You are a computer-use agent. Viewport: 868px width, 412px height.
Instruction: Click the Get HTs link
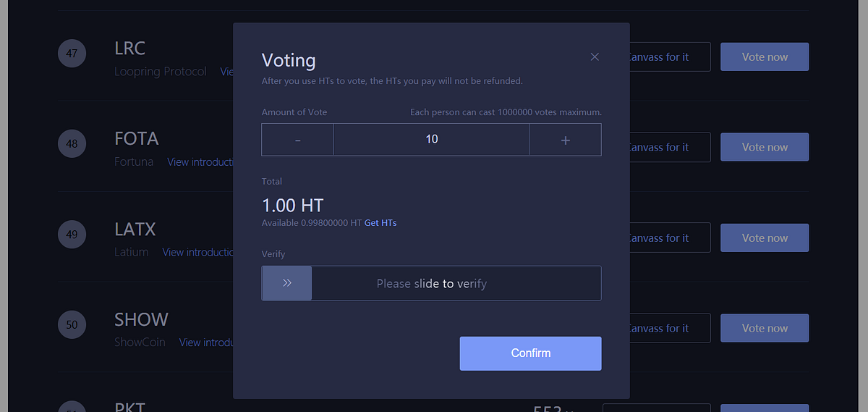coord(380,223)
